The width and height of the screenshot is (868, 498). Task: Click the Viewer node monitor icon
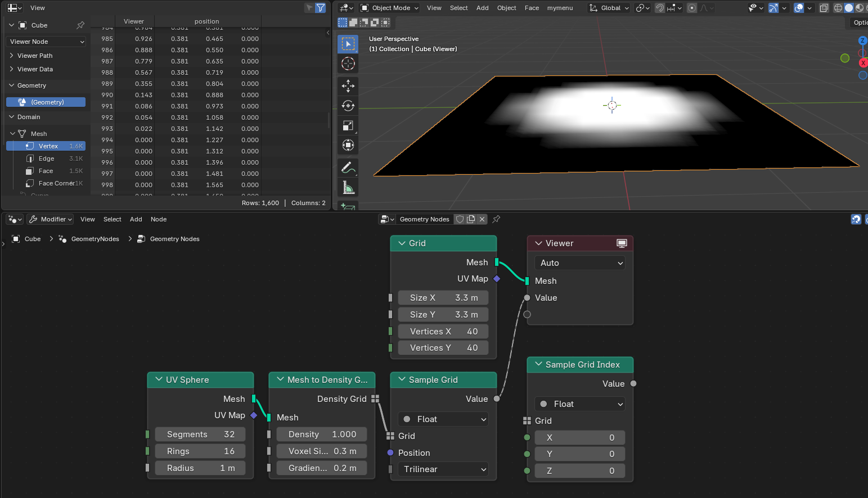[x=622, y=243]
